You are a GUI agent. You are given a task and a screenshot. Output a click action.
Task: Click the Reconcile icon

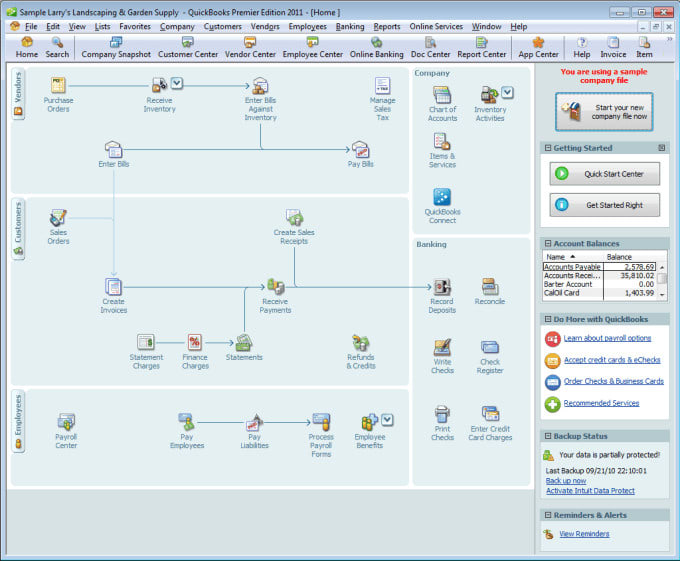point(490,287)
